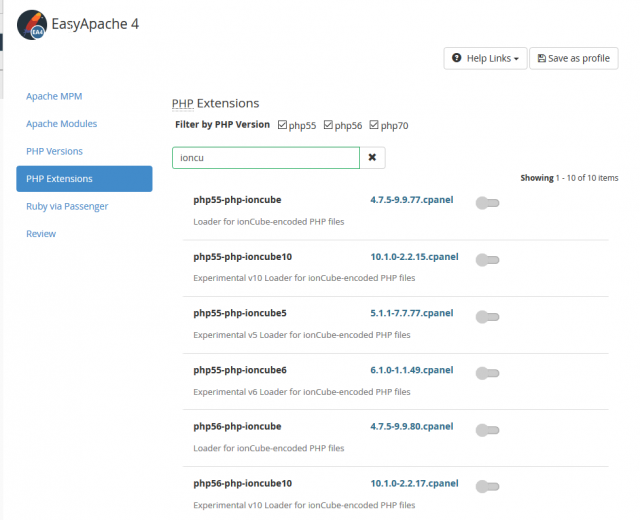Click the 'Showing 1 - 10 of 10 items' text
The height and width of the screenshot is (520, 640).
(x=569, y=178)
